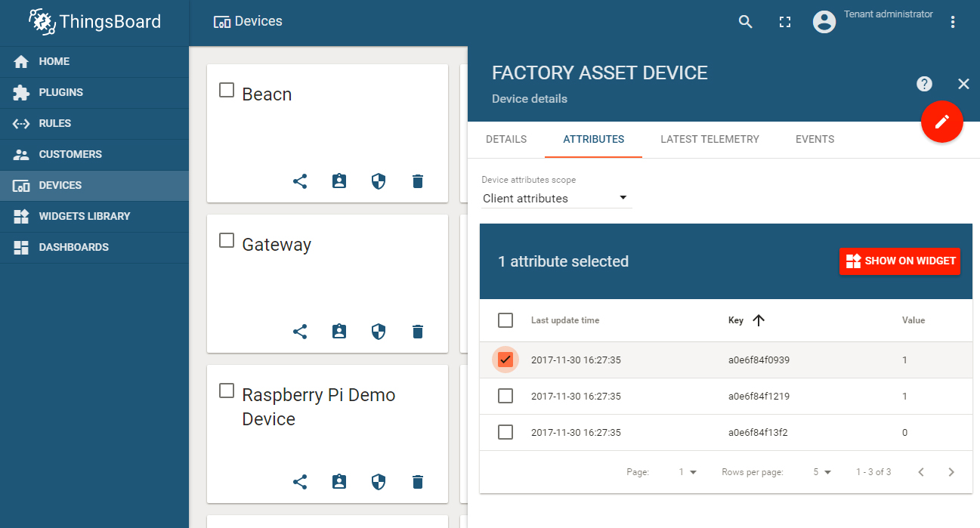The width and height of the screenshot is (980, 528).
Task: Open Devices in sidebar
Action: (x=94, y=185)
